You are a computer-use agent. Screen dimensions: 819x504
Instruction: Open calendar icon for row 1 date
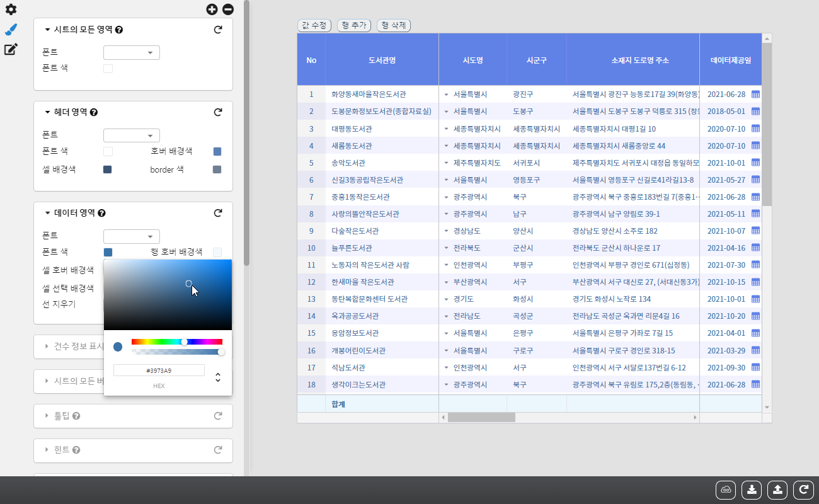tap(755, 94)
